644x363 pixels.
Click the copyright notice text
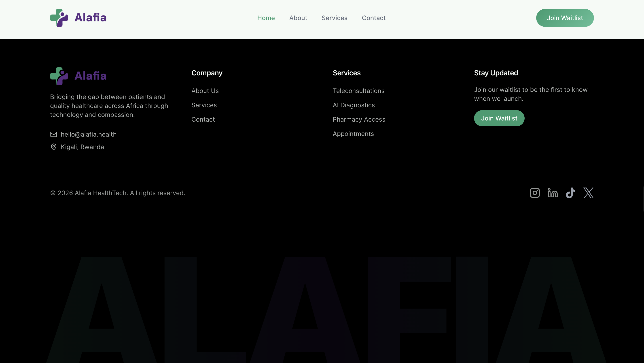pyautogui.click(x=117, y=193)
